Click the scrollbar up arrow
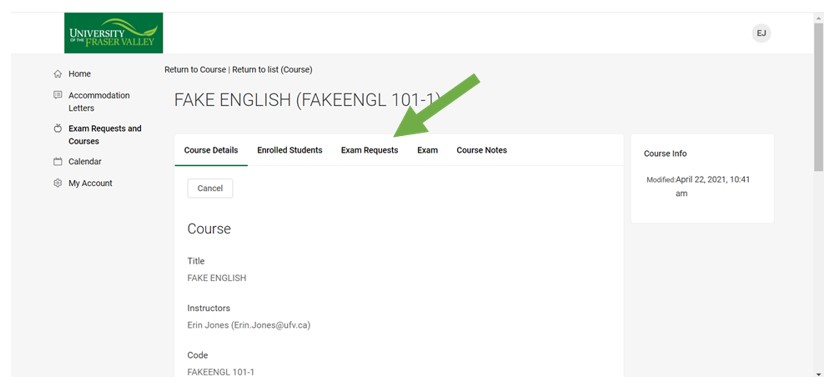This screenshot has width=839, height=389. [818, 19]
